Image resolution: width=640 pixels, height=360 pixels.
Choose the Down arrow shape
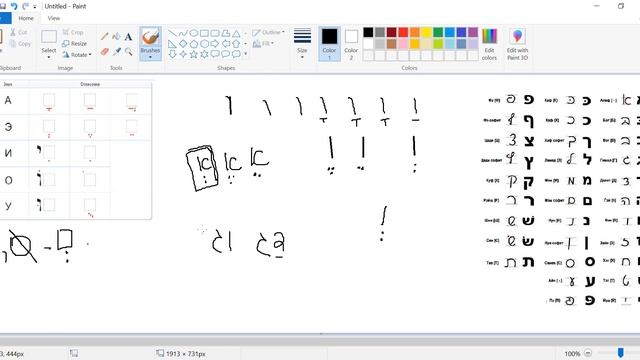pyautogui.click(x=173, y=54)
